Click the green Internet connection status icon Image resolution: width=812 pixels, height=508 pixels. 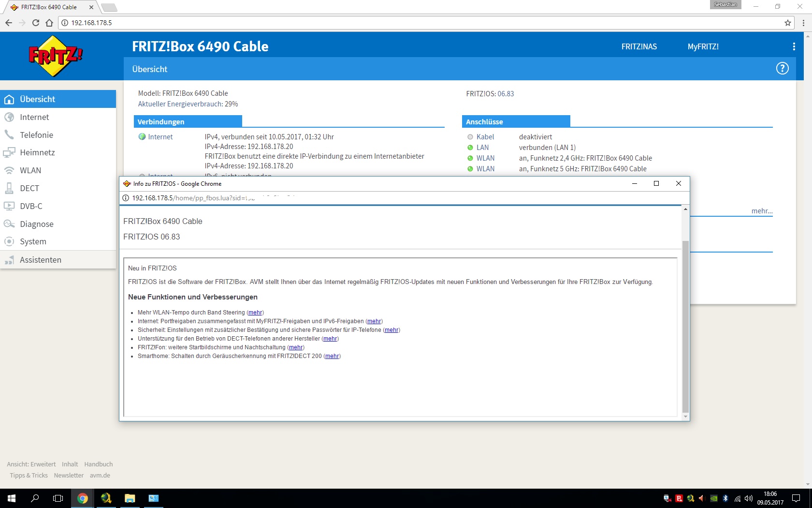142,137
